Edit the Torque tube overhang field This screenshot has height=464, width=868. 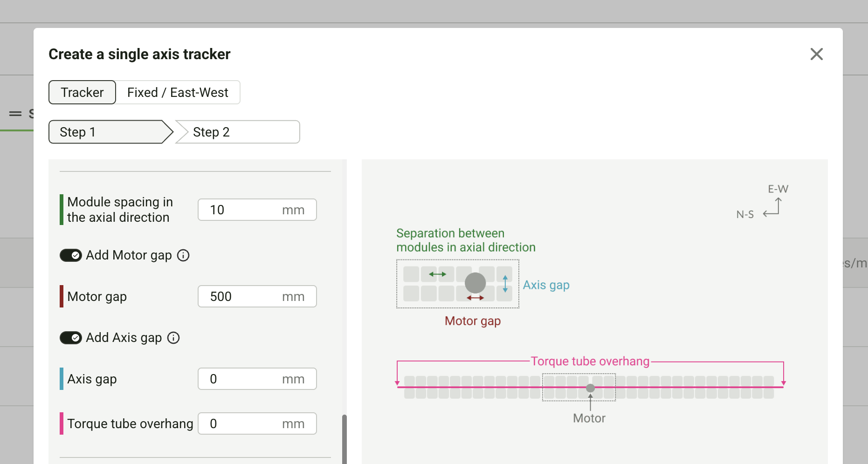point(257,423)
